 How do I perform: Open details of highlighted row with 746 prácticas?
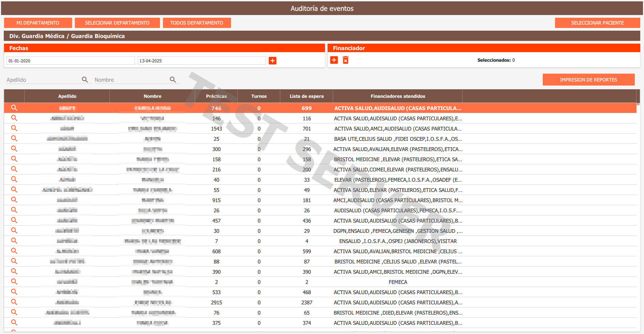tap(14, 108)
